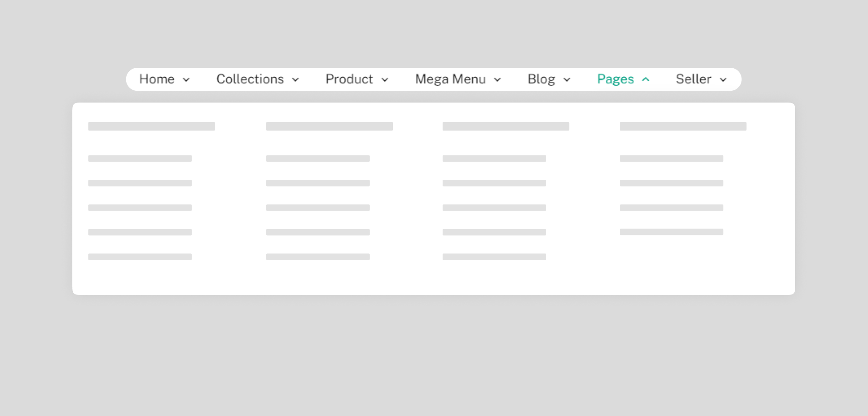The image size is (868, 416).
Task: Expand the Blog dropdown using its chevron
Action: pyautogui.click(x=567, y=80)
